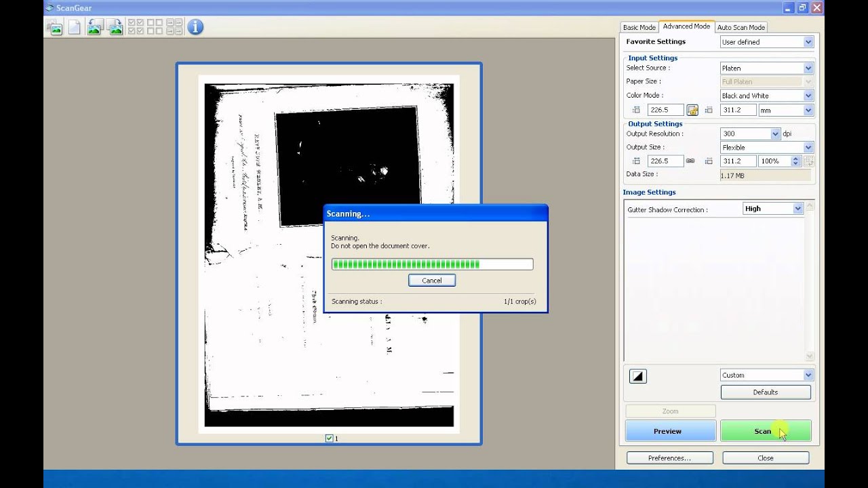
Task: Click Image Settings scroll down arrow
Action: point(809,356)
